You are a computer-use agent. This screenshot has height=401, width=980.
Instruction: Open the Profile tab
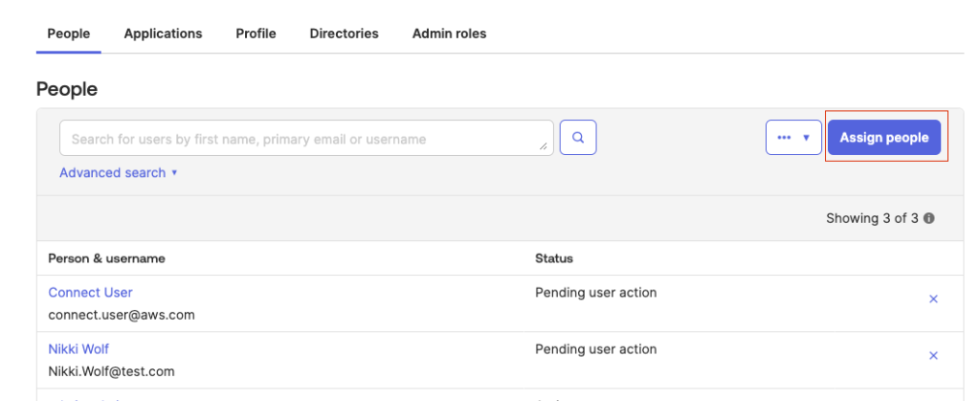coord(256,33)
